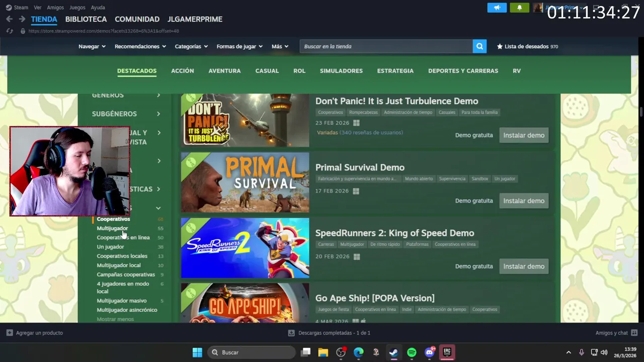Click the Steam icon on taskbar
The height and width of the screenshot is (362, 644).
coord(393,352)
